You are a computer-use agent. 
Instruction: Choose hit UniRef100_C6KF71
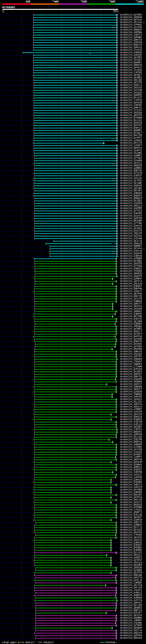click(x=131, y=35)
